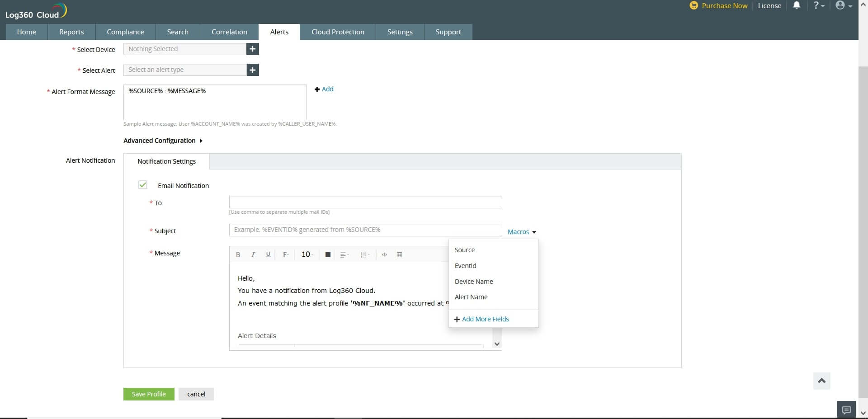Click the Save Profile button

[x=149, y=394]
